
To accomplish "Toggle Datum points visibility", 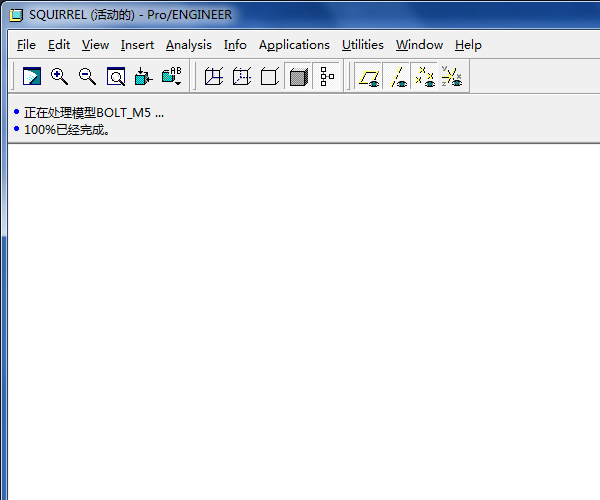I will click(x=424, y=77).
